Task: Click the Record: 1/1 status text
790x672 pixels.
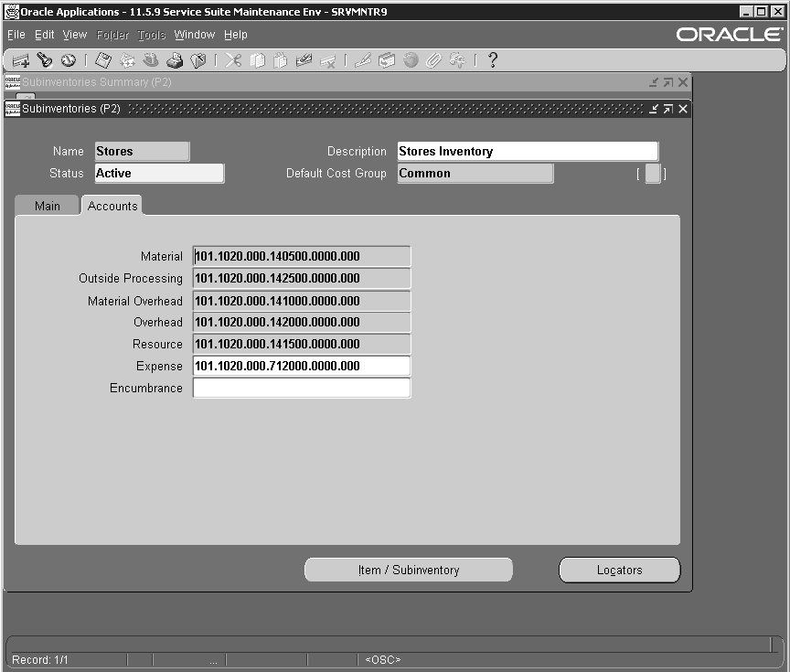Action: click(x=40, y=659)
